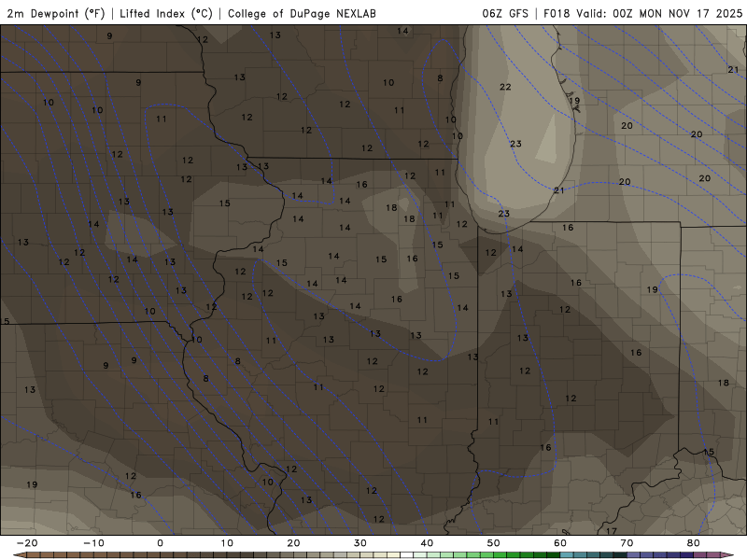Click the 0 label on the color scale
The width and height of the screenshot is (747, 560).
coord(160,543)
